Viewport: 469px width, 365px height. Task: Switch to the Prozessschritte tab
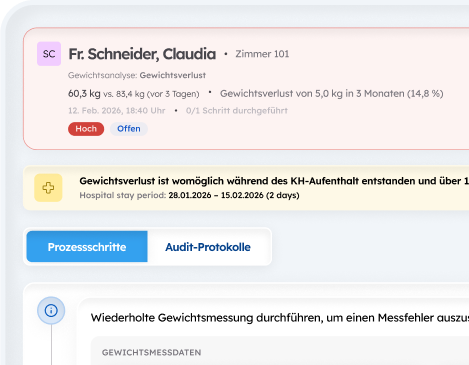point(87,247)
